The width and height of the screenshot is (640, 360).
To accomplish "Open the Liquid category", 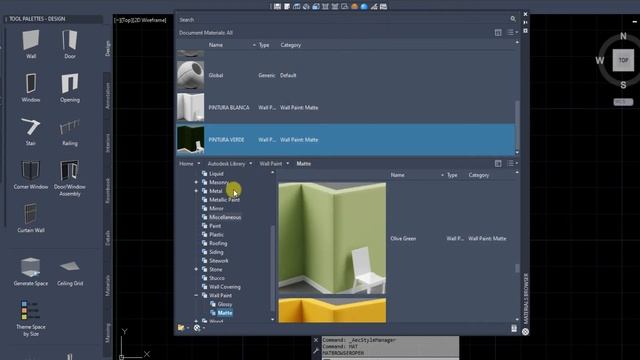I will point(216,174).
